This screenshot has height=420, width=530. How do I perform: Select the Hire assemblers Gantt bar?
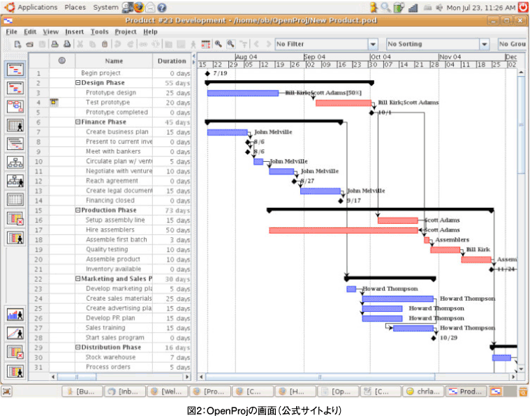(x=344, y=230)
